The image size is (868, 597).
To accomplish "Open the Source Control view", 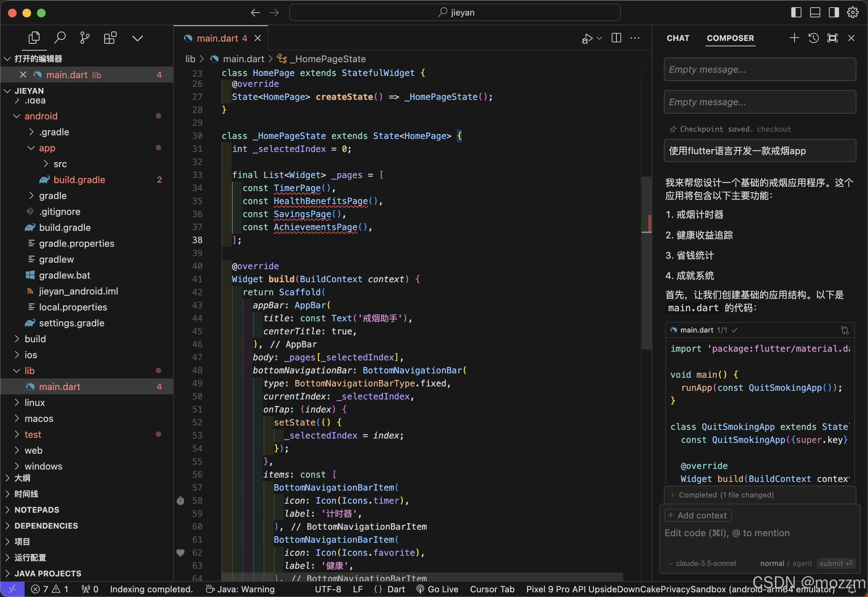I will [x=85, y=38].
